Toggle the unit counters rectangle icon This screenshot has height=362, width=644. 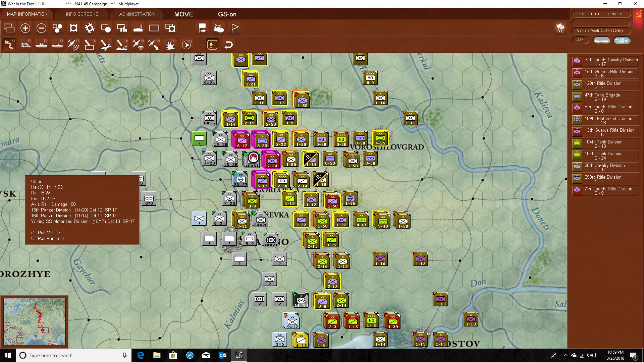(154, 28)
